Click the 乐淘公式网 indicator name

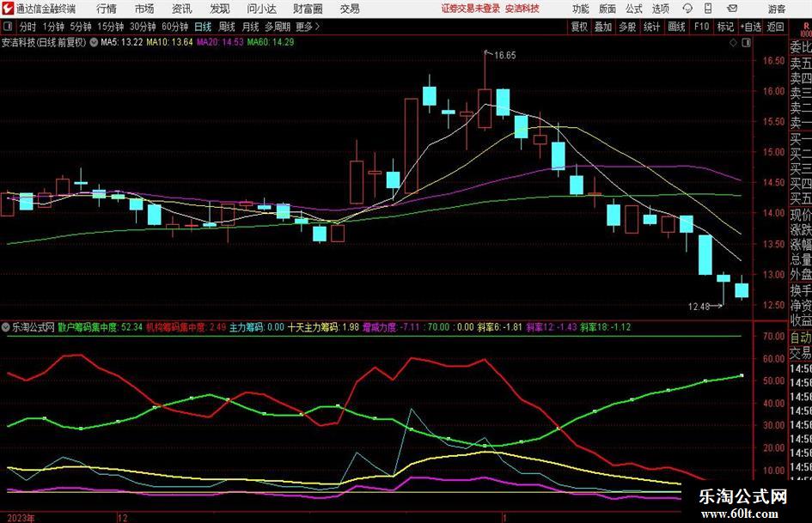pos(34,327)
